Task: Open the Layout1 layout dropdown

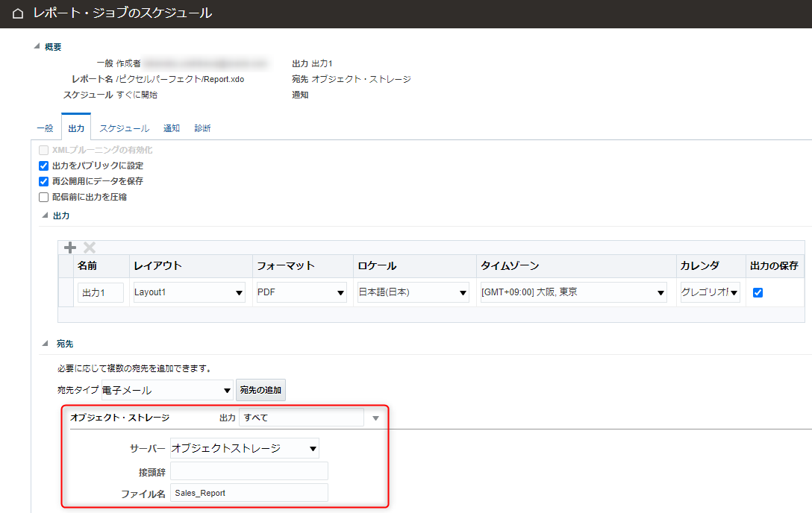Action: click(189, 292)
